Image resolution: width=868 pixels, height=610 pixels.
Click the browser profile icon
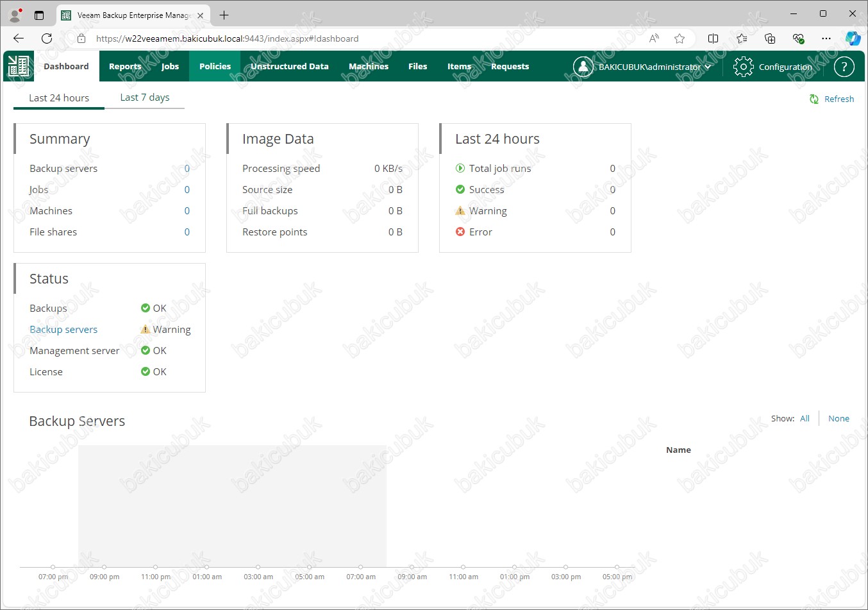[15, 14]
